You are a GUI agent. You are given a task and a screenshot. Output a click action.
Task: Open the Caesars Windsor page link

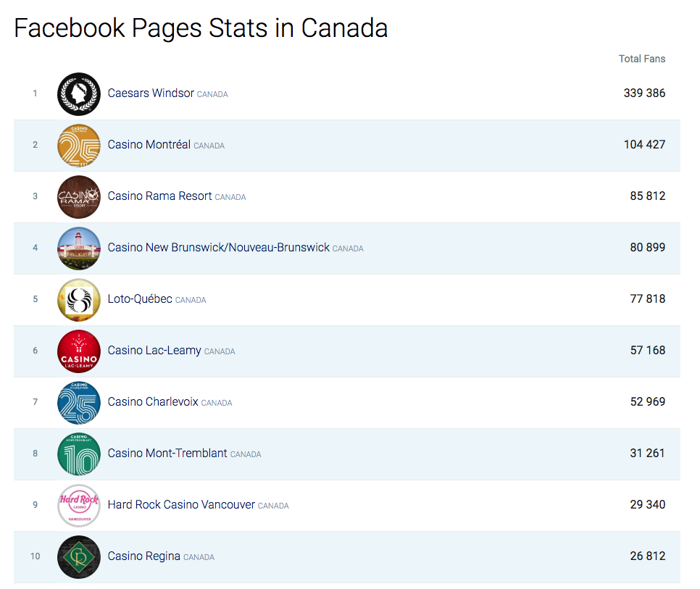tap(151, 93)
